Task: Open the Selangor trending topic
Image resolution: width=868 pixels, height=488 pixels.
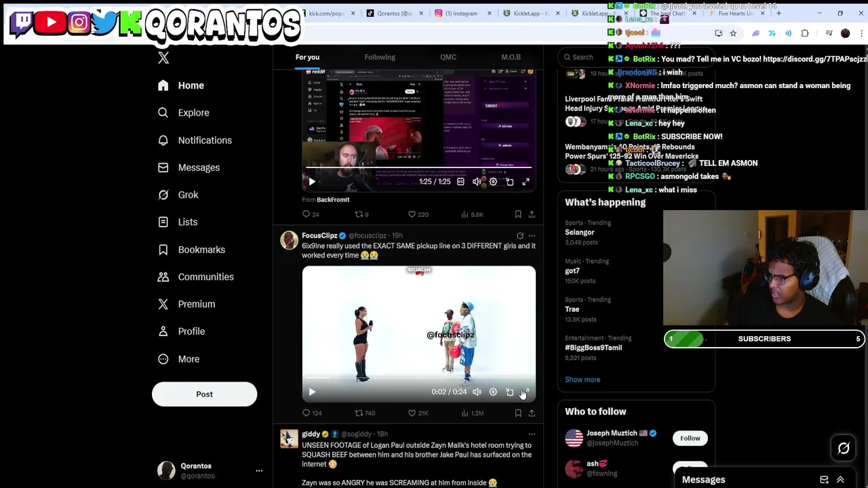Action: pyautogui.click(x=580, y=232)
